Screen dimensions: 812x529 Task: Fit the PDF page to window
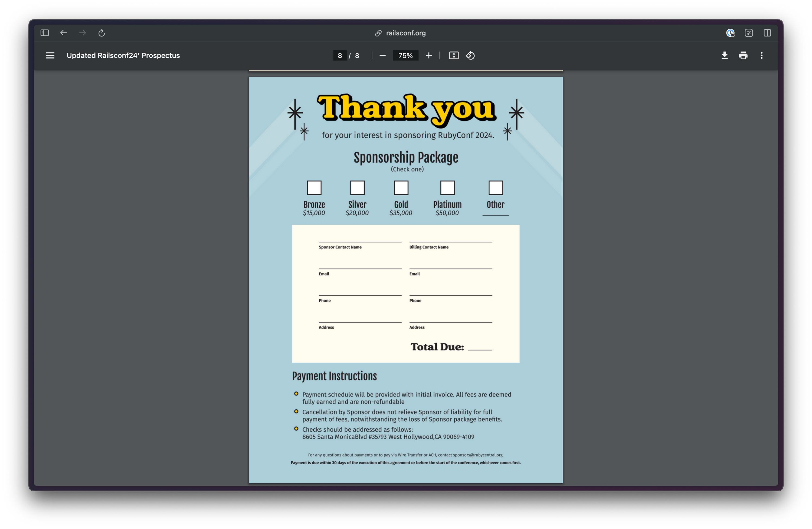coord(454,55)
